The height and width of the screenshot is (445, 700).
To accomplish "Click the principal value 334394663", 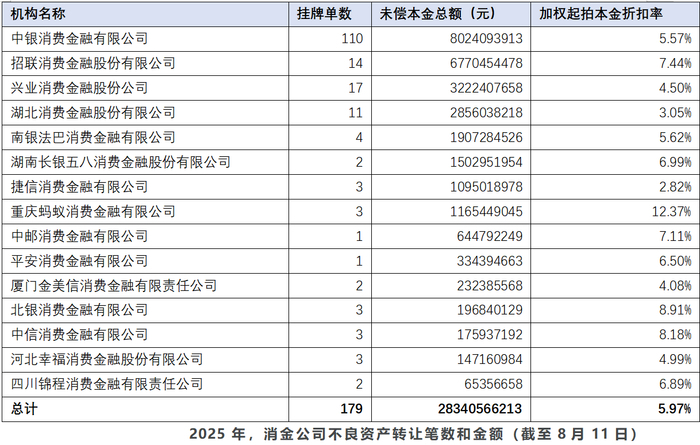I will [490, 261].
